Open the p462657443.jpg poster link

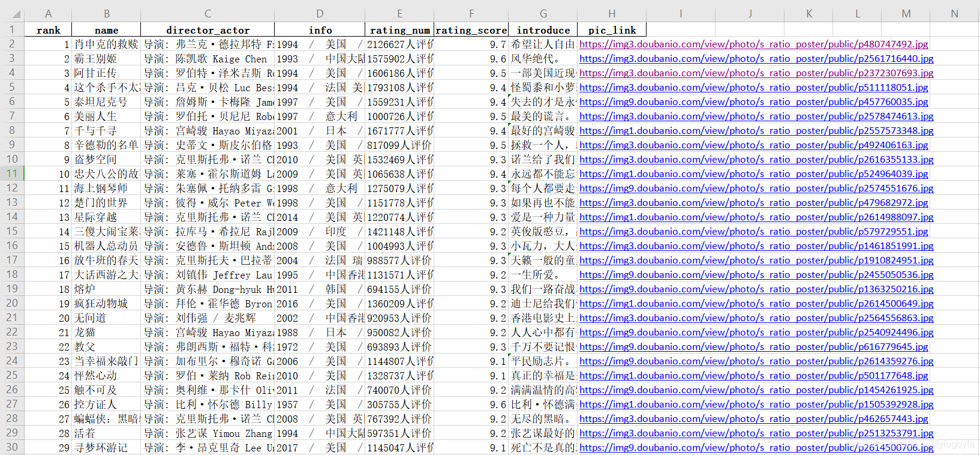point(753,419)
